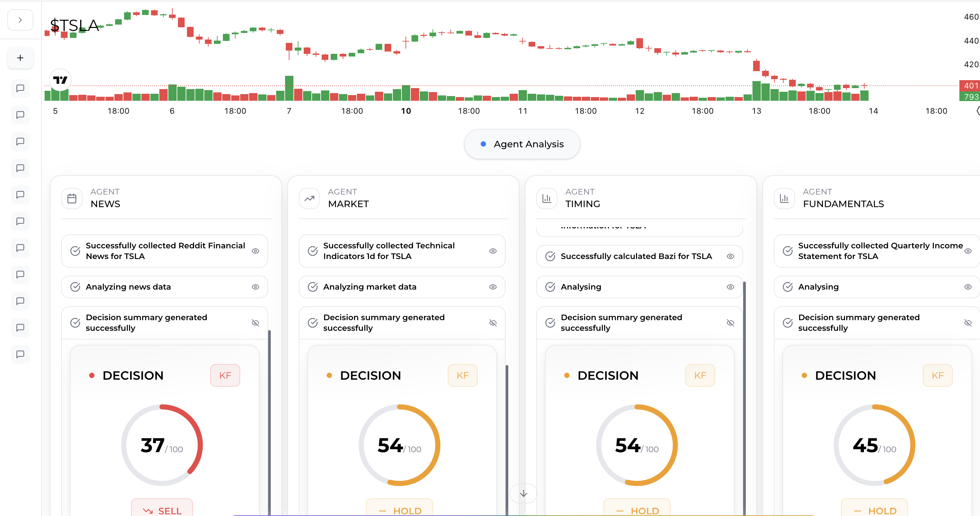Viewport: 980px width, 516px height.
Task: Click the bar-chart icon on the Agent Timing card
Action: click(547, 198)
